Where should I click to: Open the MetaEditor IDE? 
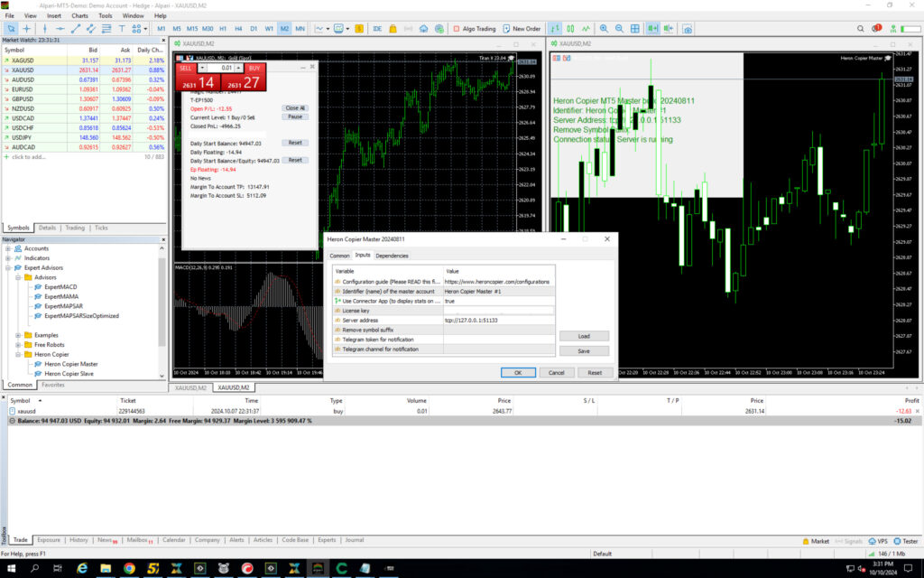click(x=377, y=28)
